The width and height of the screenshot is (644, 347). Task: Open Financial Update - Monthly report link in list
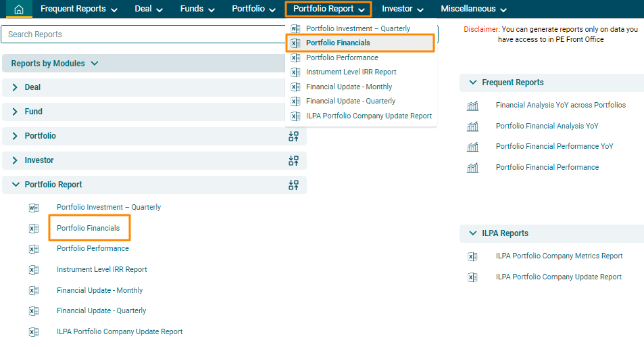(x=100, y=290)
